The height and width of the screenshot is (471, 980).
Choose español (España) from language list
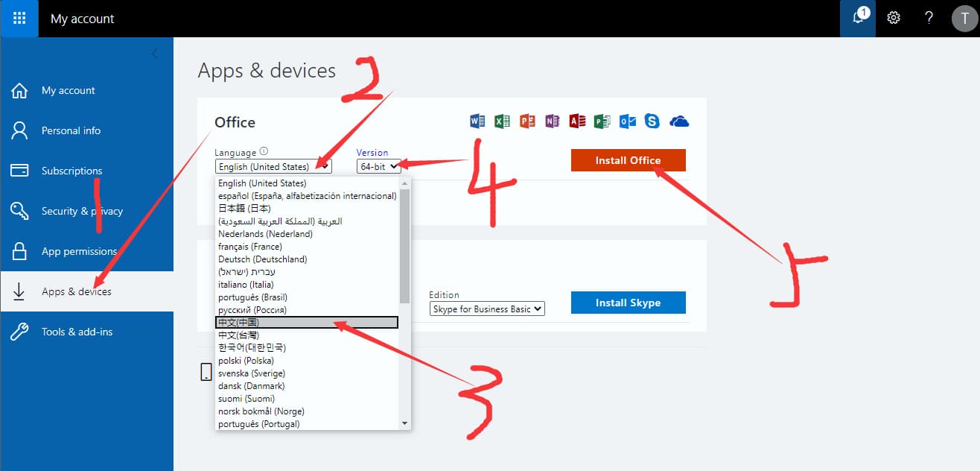click(307, 196)
